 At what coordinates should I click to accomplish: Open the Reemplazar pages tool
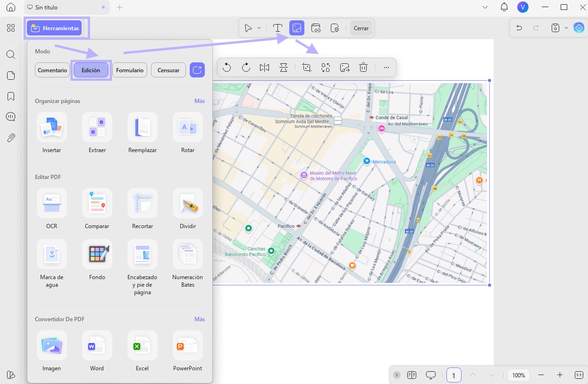[x=143, y=132]
